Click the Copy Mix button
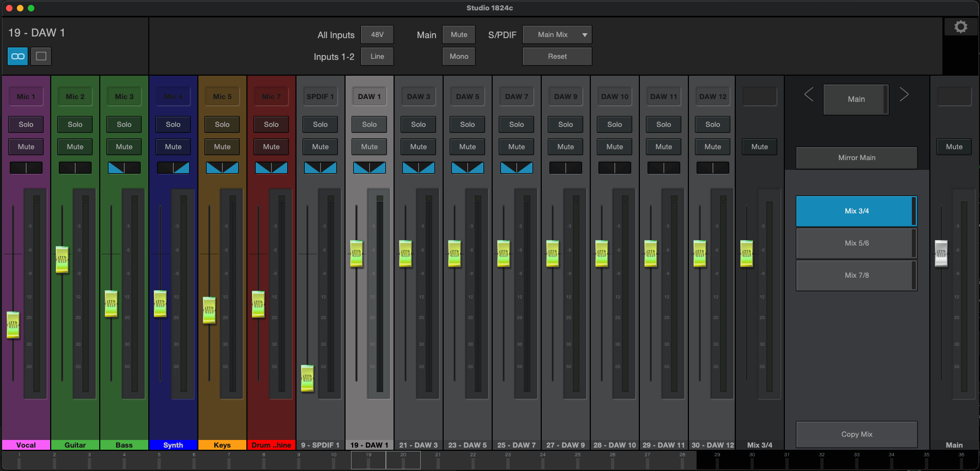 (x=857, y=434)
